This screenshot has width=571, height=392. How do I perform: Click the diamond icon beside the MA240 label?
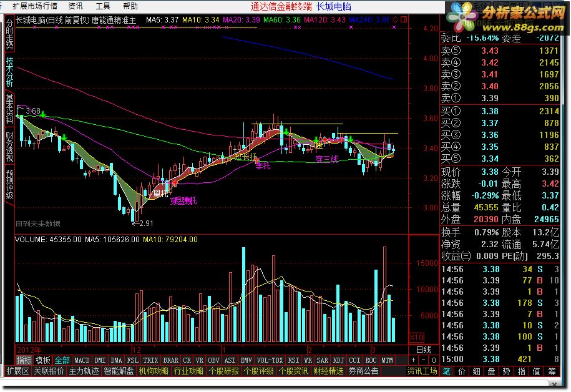[x=396, y=20]
